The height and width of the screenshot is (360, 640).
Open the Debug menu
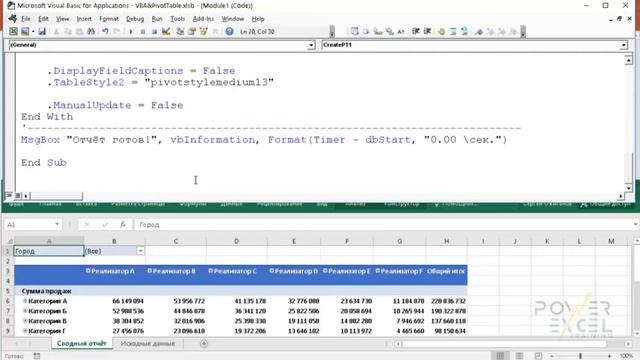[135, 19]
